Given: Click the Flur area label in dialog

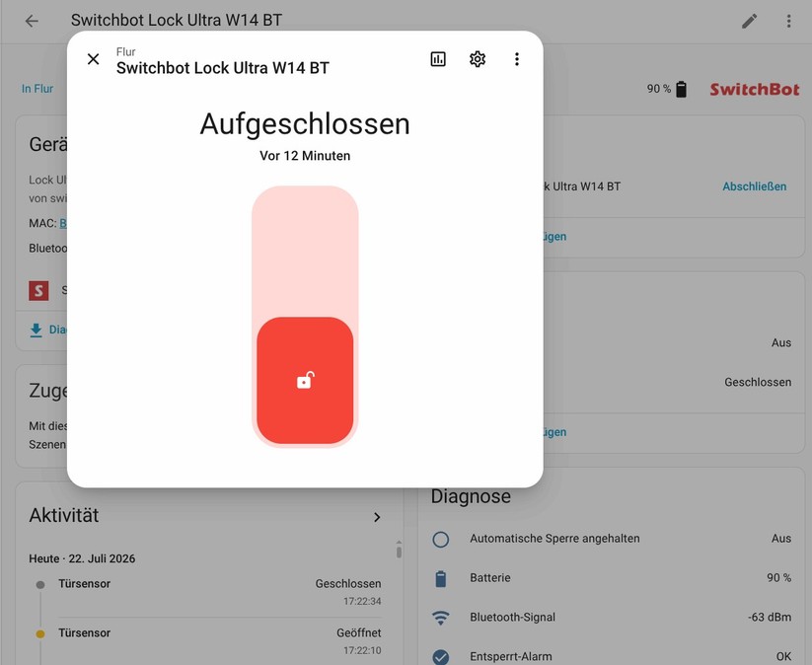Looking at the screenshot, I should 126,51.
